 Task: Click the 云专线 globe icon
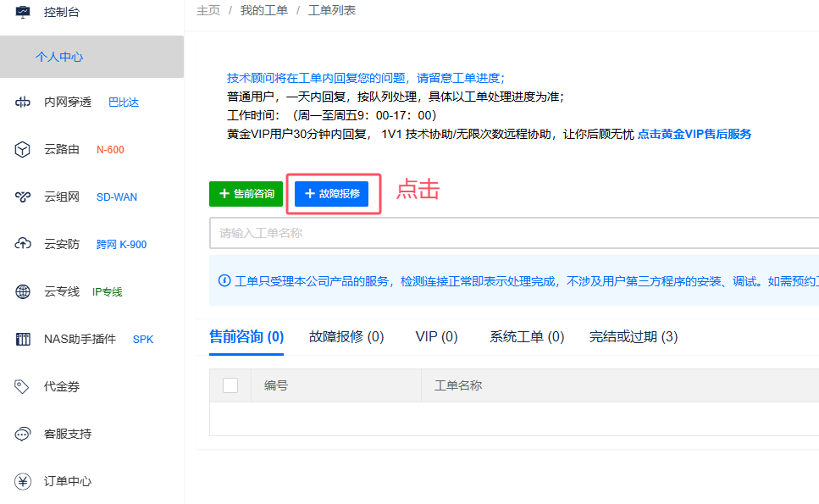(23, 292)
